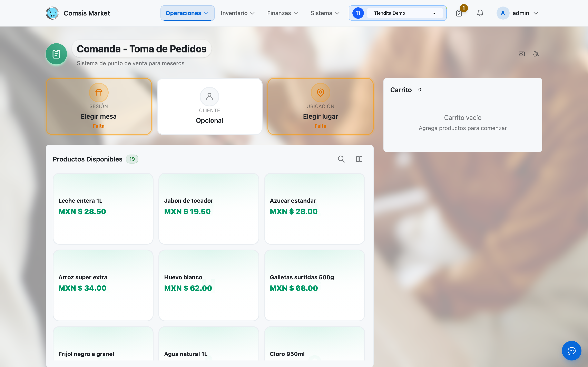Click the product search magnifier icon
The width and height of the screenshot is (588, 367).
click(x=341, y=159)
